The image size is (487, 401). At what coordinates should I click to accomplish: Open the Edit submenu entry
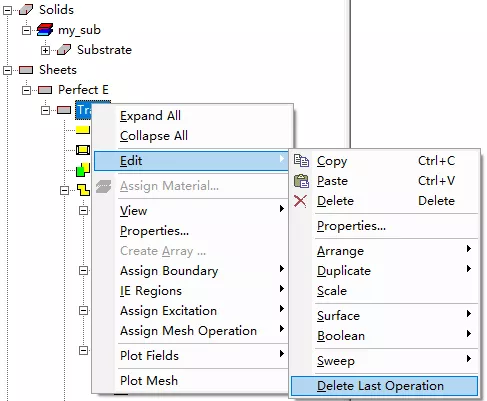(191, 161)
